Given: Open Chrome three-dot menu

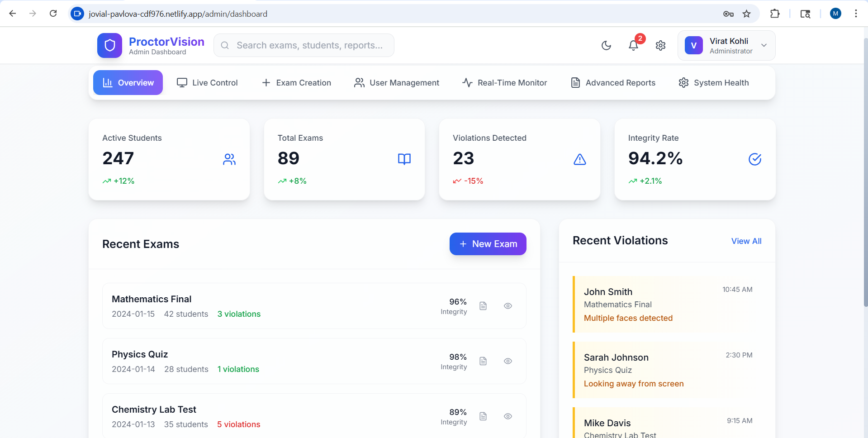Looking at the screenshot, I should click(x=856, y=14).
